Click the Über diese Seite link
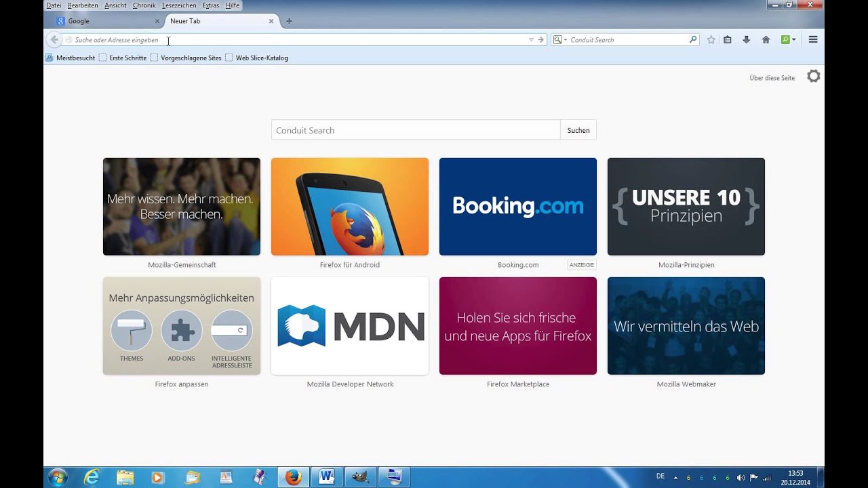The image size is (868, 488). 772,78
